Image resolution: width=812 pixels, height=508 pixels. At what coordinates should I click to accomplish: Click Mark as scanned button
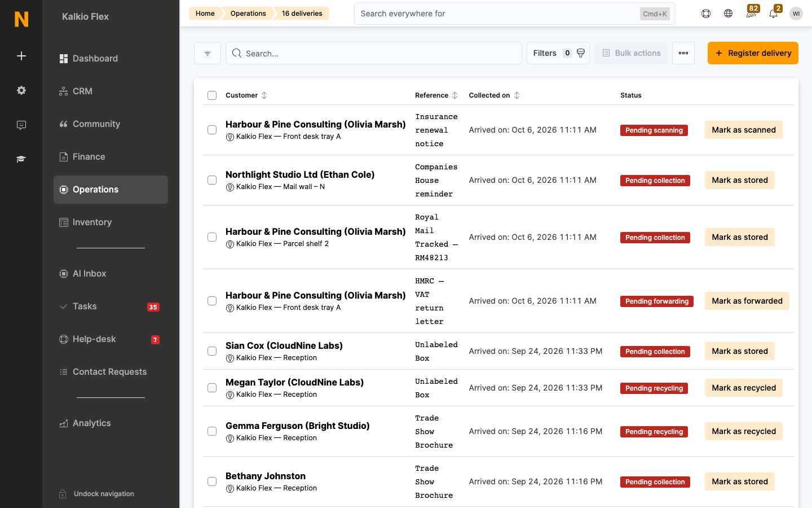[744, 130]
